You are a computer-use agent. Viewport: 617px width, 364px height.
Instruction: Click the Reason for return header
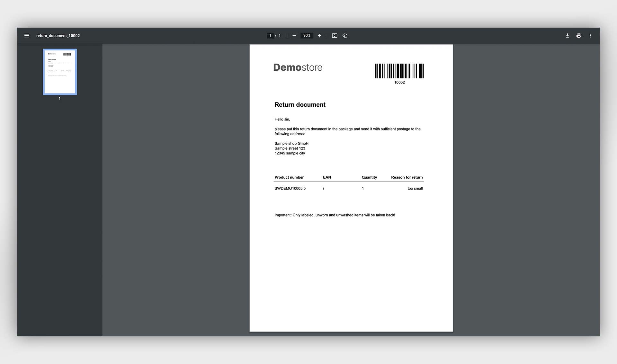[x=407, y=177]
